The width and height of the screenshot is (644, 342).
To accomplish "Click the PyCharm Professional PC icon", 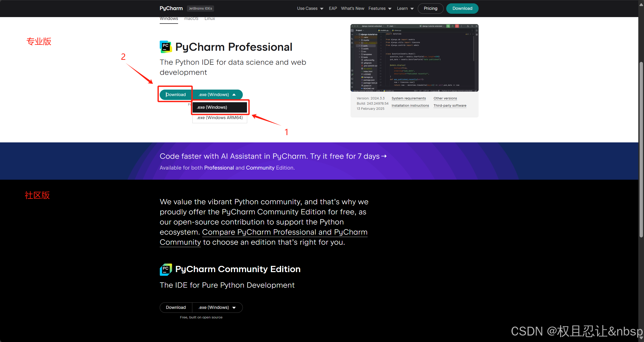I will tap(166, 47).
